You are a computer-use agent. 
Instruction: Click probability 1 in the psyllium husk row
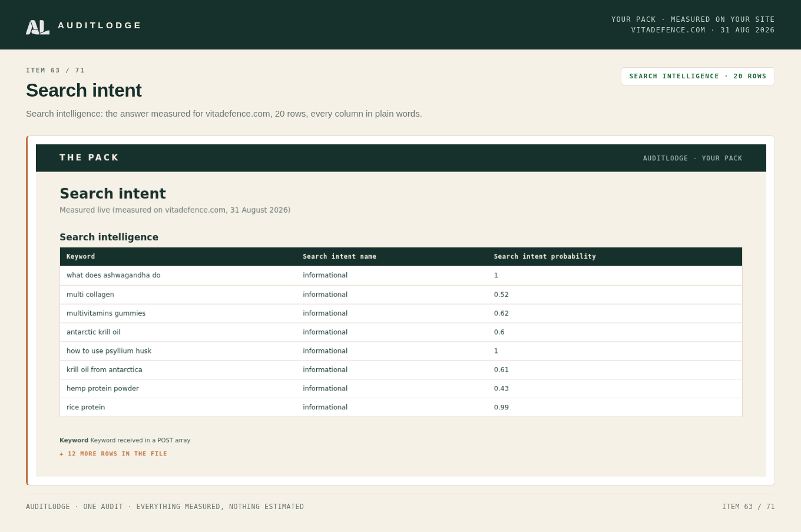click(x=496, y=351)
